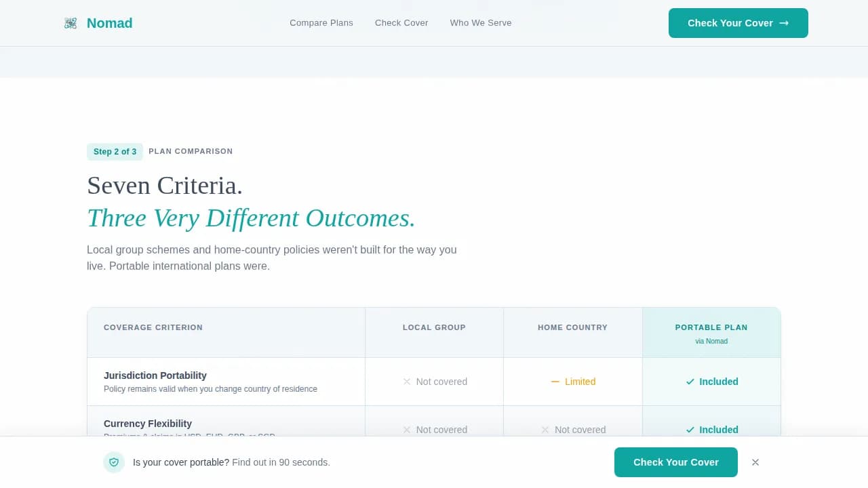This screenshot has height=488, width=868.
Task: Click the dash icon beside Limited under Home Country
Action: point(555,382)
